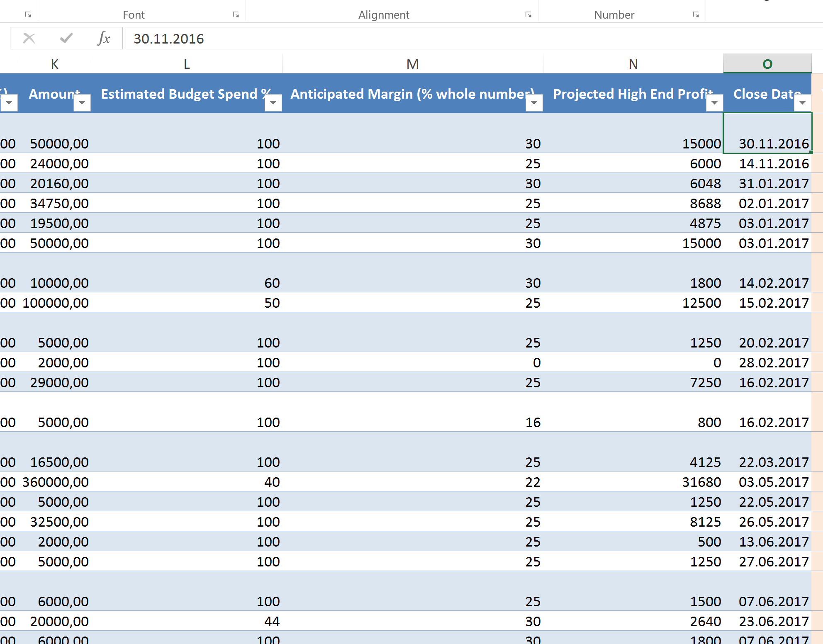
Task: Open Number format dialog launcher
Action: click(x=696, y=15)
